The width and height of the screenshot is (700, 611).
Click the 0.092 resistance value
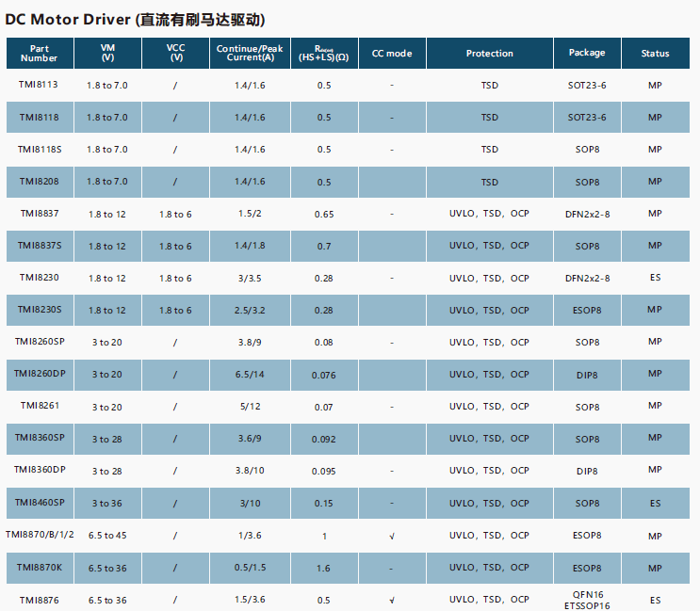[x=324, y=440]
